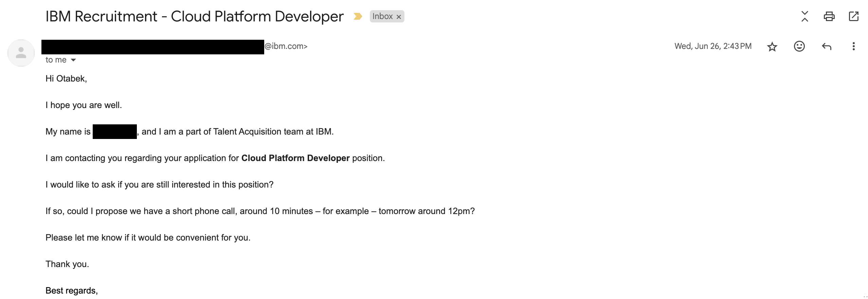
Task: Click the sender's @ibm.com address
Action: tap(286, 46)
